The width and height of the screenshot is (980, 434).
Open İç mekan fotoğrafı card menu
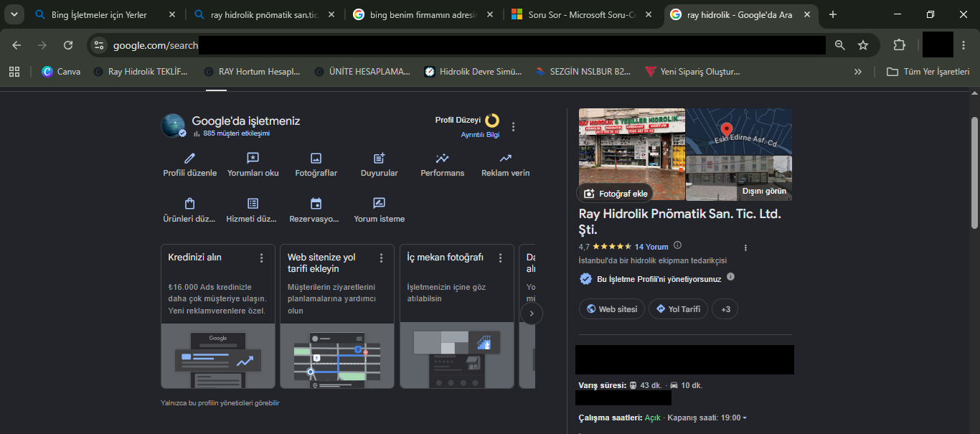coord(501,258)
